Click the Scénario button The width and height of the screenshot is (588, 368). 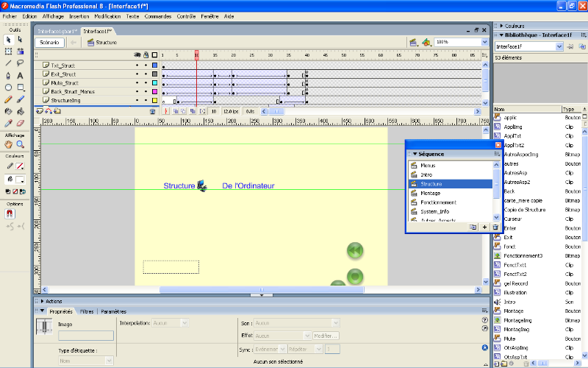click(50, 43)
